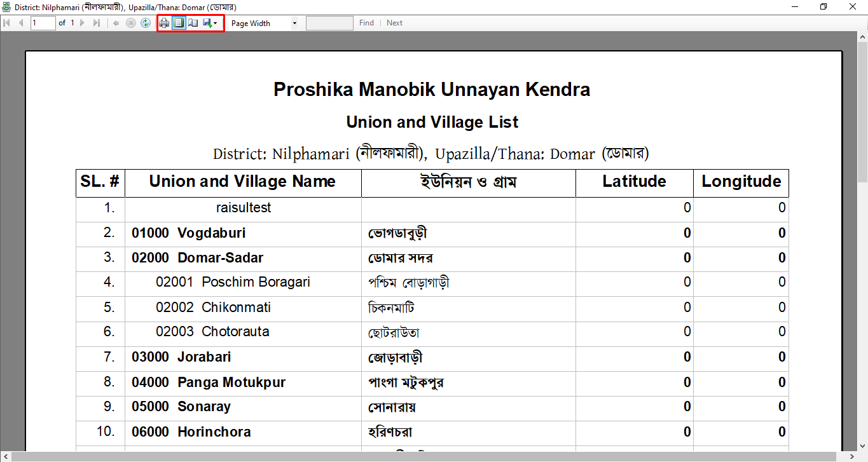Image resolution: width=868 pixels, height=462 pixels.
Task: Click the horizontal scrollbar thumb
Action: coord(425,456)
